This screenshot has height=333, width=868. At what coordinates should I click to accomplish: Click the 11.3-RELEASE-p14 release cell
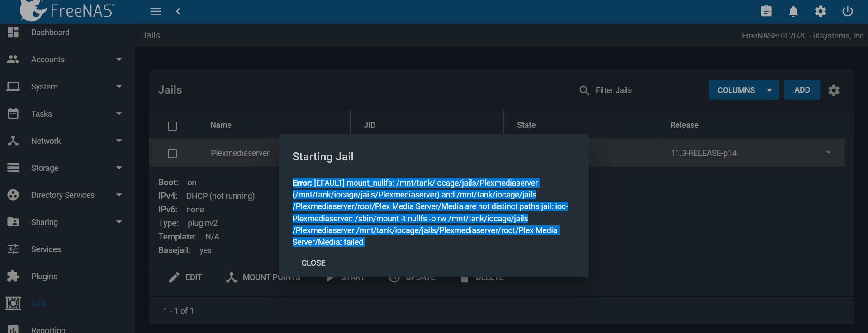point(704,153)
